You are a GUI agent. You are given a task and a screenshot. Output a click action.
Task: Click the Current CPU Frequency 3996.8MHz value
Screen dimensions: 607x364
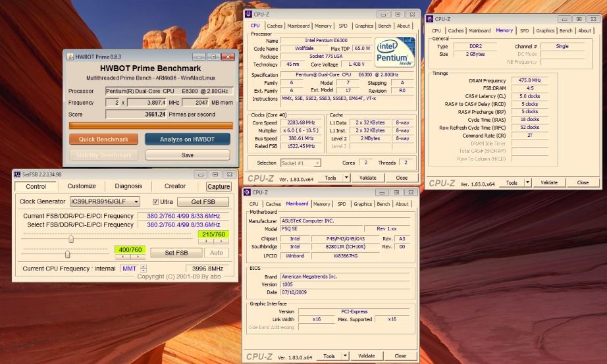pos(207,269)
